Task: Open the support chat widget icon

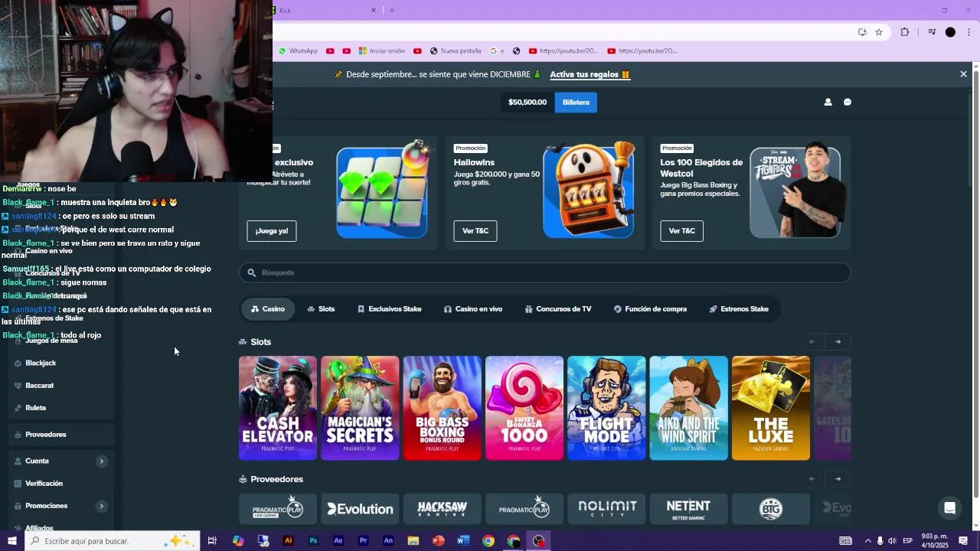Action: tap(950, 508)
